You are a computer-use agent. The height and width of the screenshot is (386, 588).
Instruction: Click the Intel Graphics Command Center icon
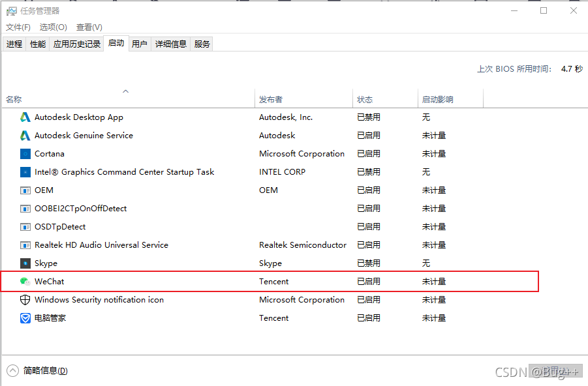25,172
